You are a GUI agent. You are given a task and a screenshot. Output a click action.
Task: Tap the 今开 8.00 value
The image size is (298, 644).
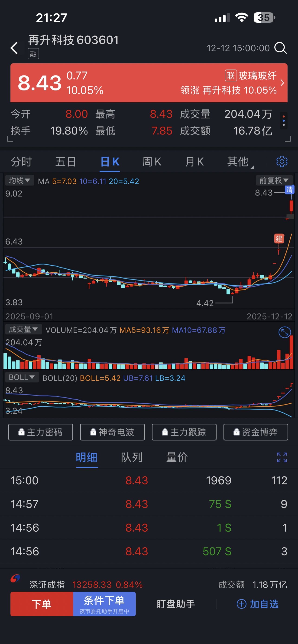[77, 114]
